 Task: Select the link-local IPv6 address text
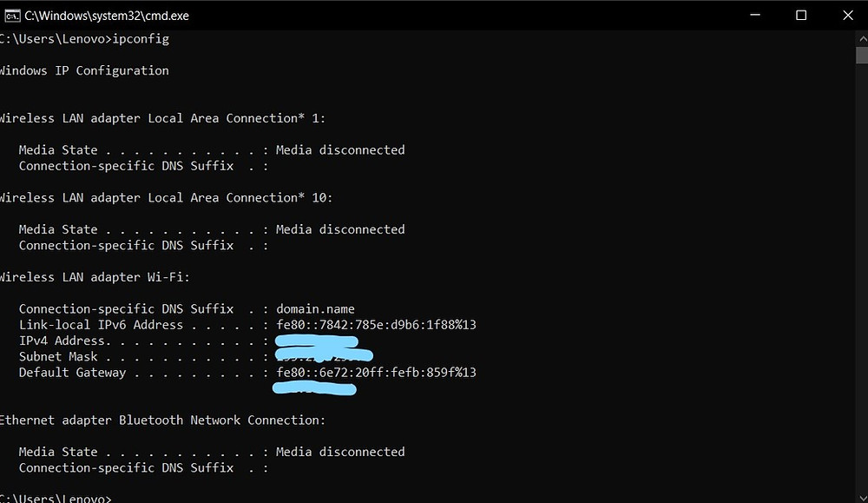[x=375, y=324]
